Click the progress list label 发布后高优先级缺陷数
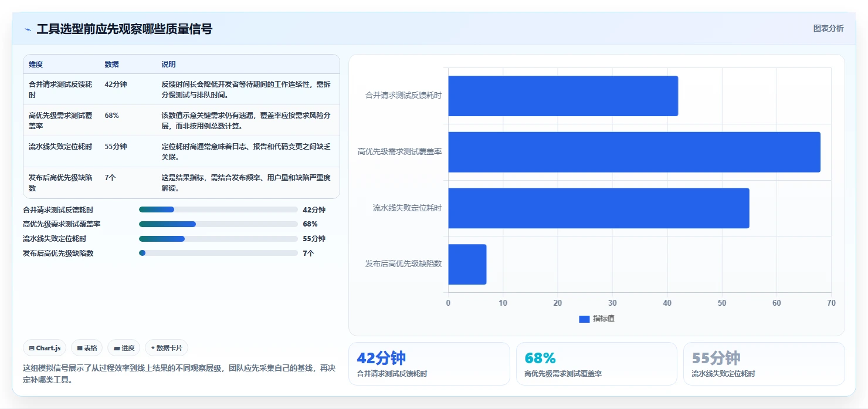The width and height of the screenshot is (868, 409). (58, 253)
